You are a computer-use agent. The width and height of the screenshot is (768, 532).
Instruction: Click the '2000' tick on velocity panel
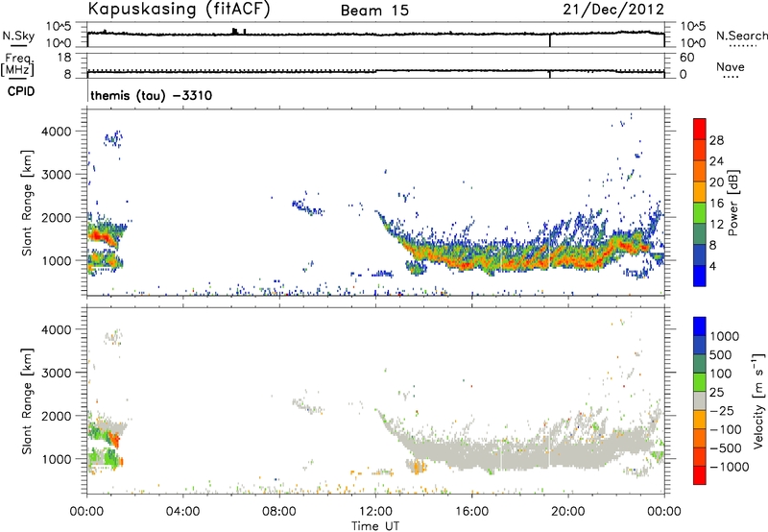57,416
